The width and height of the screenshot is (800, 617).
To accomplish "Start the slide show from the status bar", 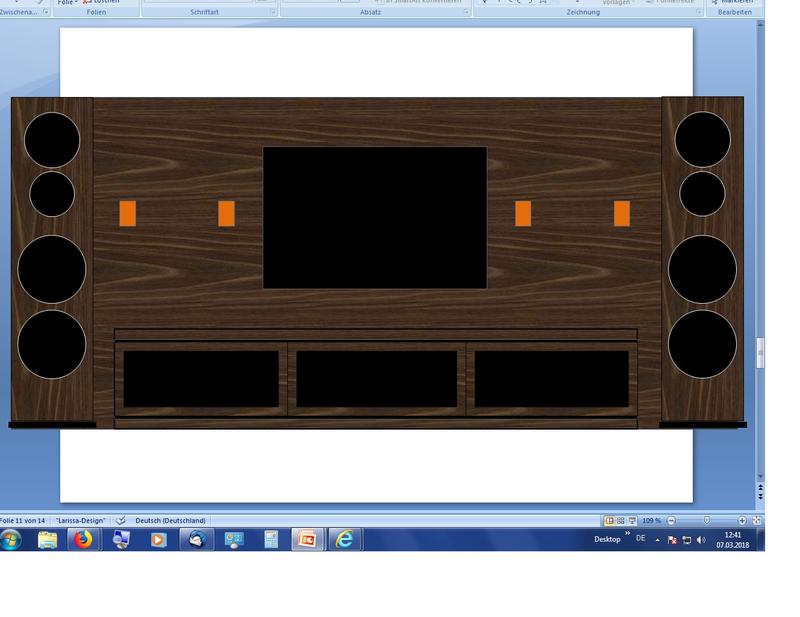I will tap(632, 521).
